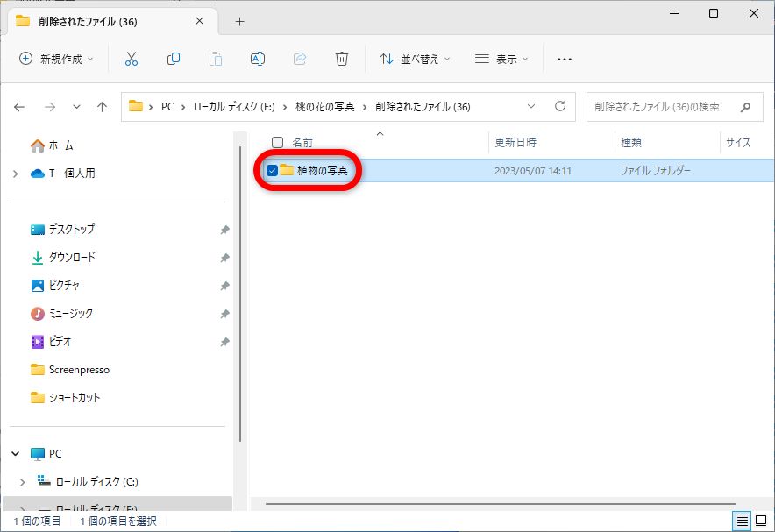Open the 表示 view dropdown
Image resolution: width=775 pixels, height=532 pixels.
click(x=501, y=59)
